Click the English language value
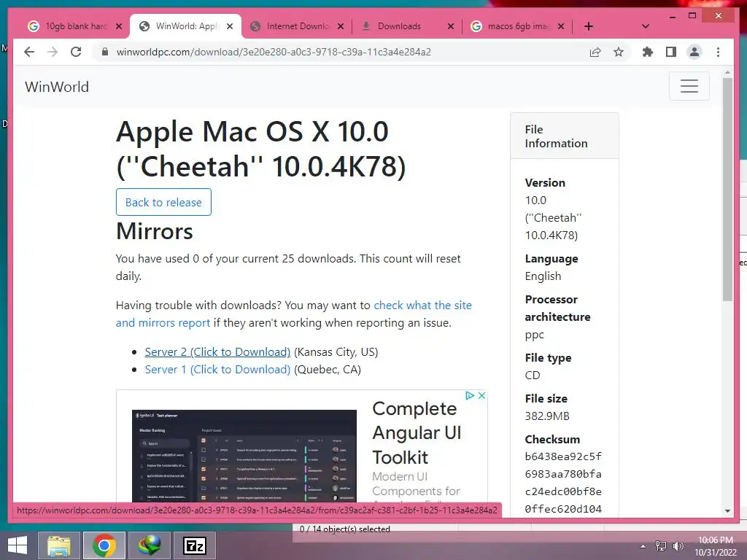 pyautogui.click(x=543, y=276)
